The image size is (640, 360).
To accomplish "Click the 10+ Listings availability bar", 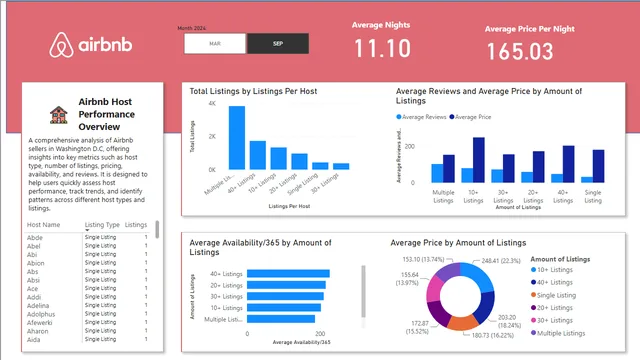I will pos(284,308).
